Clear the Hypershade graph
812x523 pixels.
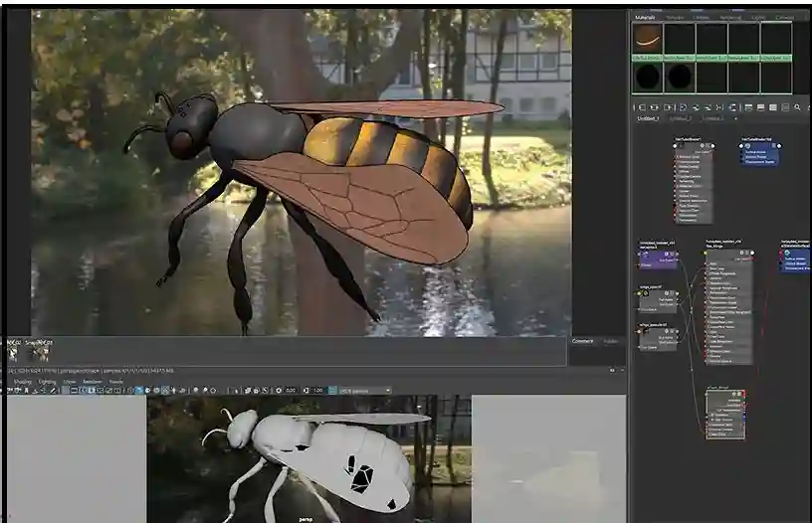click(683, 107)
